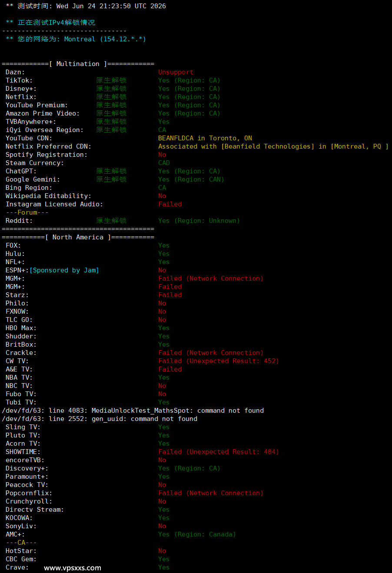Select the "Sling TV:" label

point(23,427)
